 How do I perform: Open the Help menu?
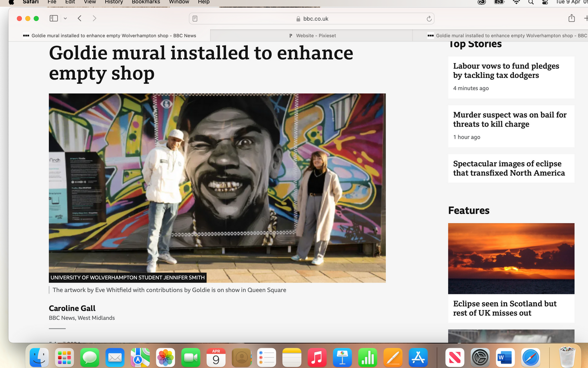[203, 2]
